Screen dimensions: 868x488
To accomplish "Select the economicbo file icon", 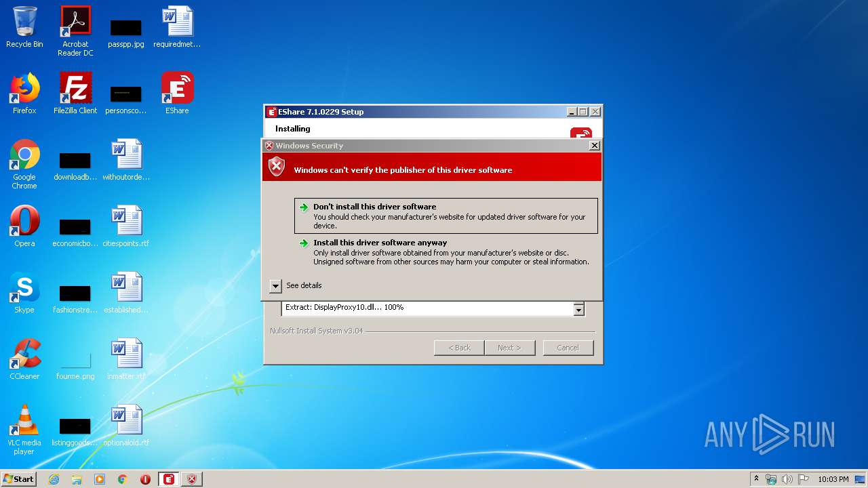I will pyautogui.click(x=75, y=232).
